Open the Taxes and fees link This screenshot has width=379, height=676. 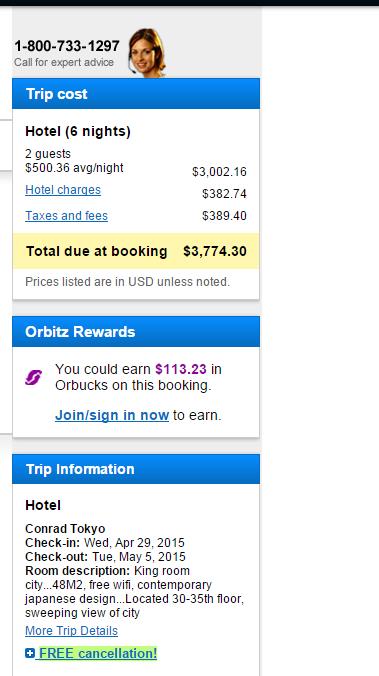[66, 216]
